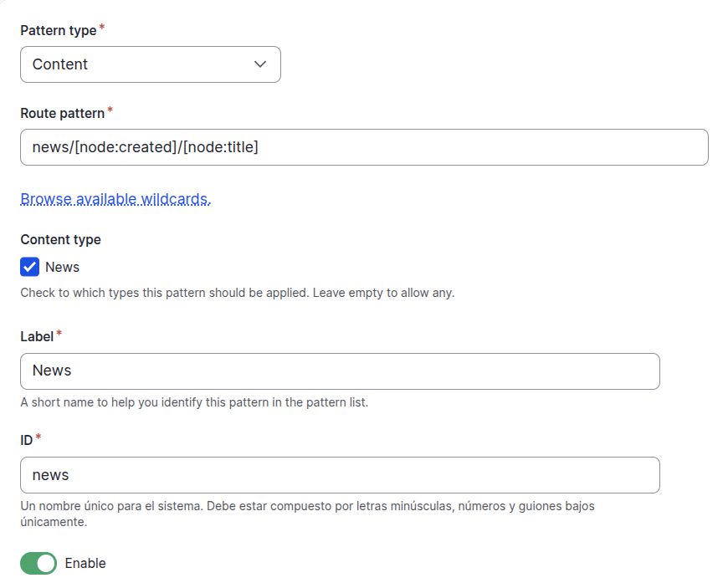Screen dimensions: 728x588
Task: Disable the pattern using the Enable switch
Action: [x=38, y=563]
